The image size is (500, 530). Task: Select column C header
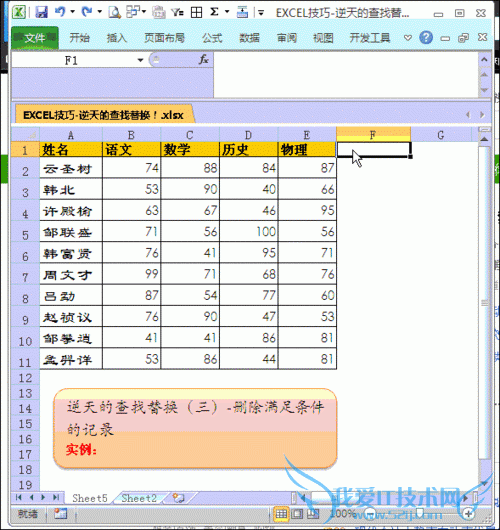tap(190, 135)
